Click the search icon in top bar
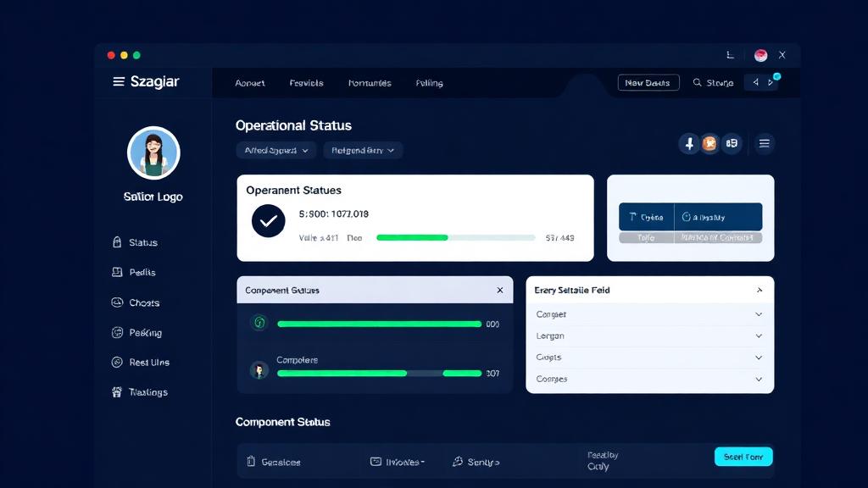Viewport: 868px width, 488px height. 698,83
